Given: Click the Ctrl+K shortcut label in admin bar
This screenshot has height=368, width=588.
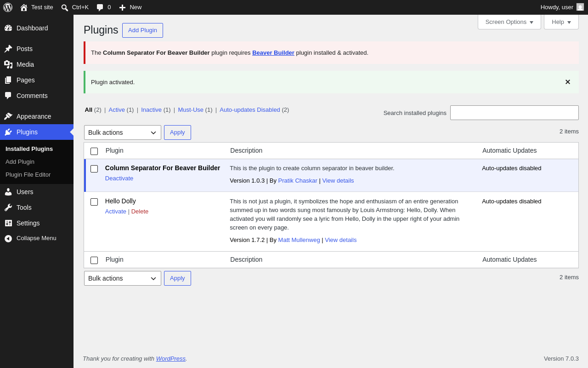Looking at the screenshot, I should [x=80, y=7].
